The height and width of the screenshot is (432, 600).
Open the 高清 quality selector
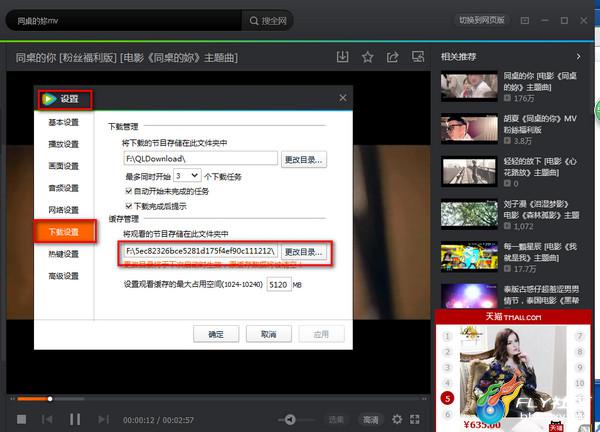(x=370, y=420)
